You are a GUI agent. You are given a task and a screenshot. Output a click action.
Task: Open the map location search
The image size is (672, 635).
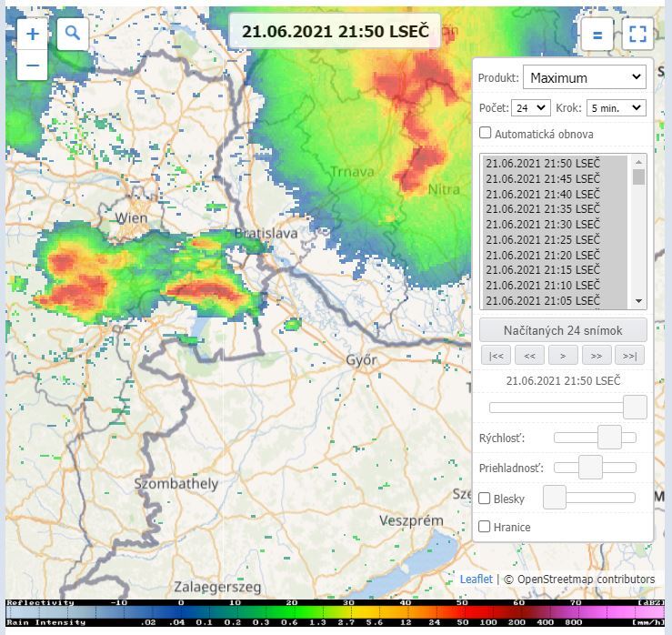[73, 35]
